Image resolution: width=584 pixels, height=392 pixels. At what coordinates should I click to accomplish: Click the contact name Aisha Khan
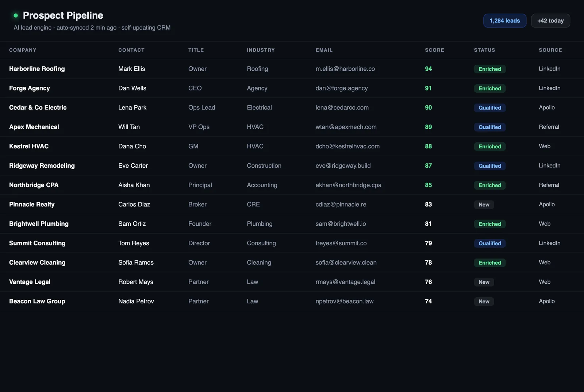coord(134,185)
